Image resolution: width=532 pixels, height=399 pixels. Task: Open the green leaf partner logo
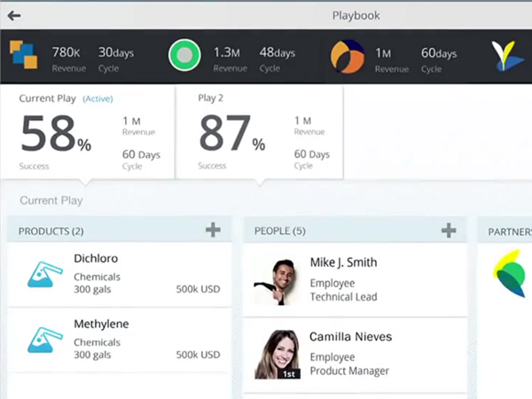point(509,274)
